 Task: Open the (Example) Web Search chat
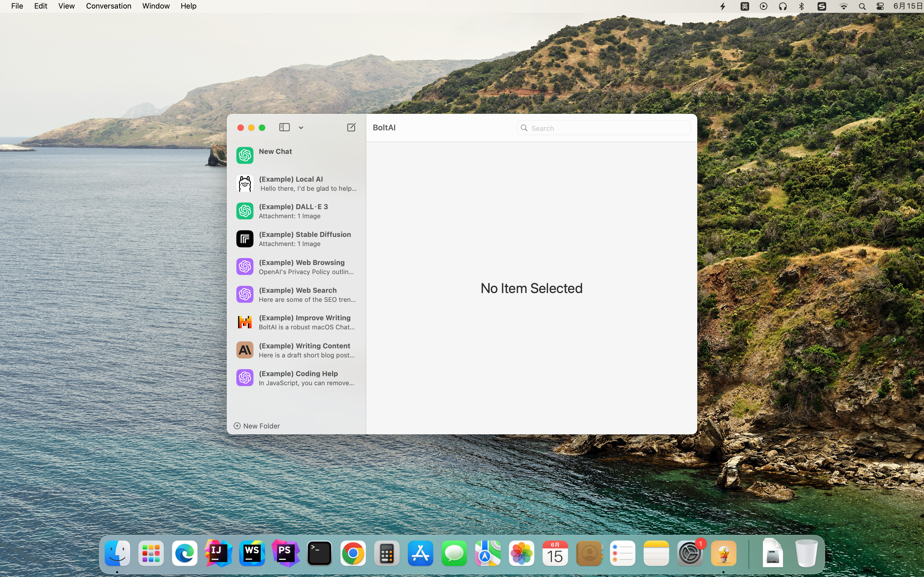tap(296, 295)
